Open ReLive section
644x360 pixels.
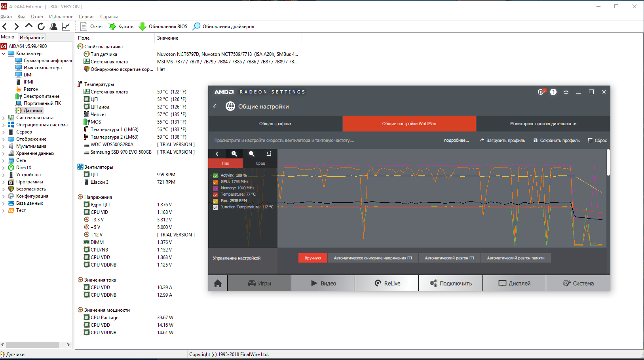(x=387, y=283)
